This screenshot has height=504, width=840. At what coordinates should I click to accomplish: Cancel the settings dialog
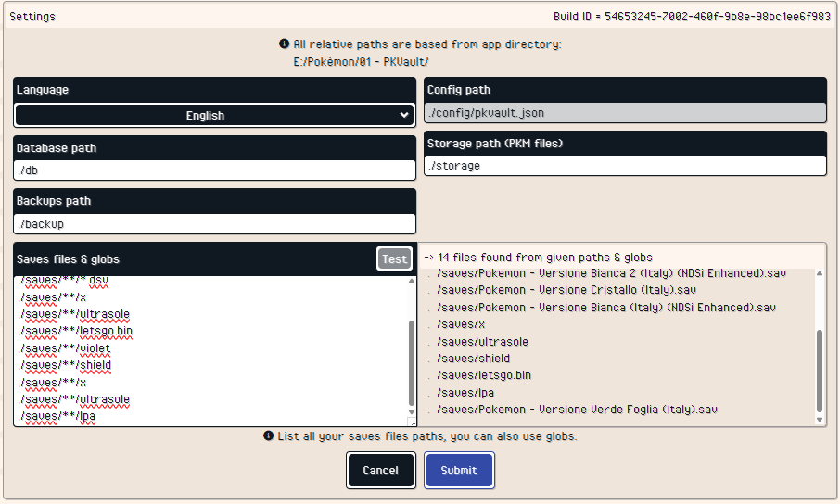click(380, 471)
